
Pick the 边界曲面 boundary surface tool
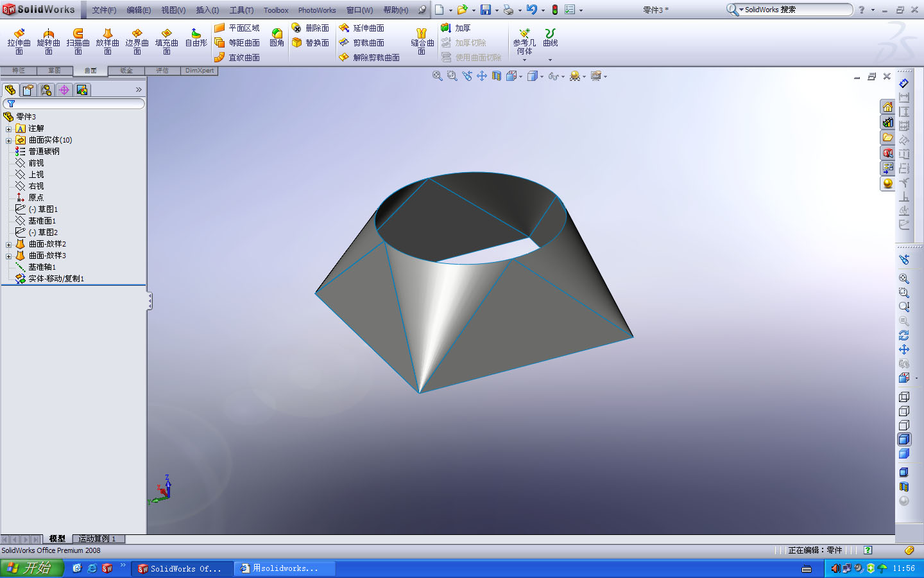[x=137, y=42]
